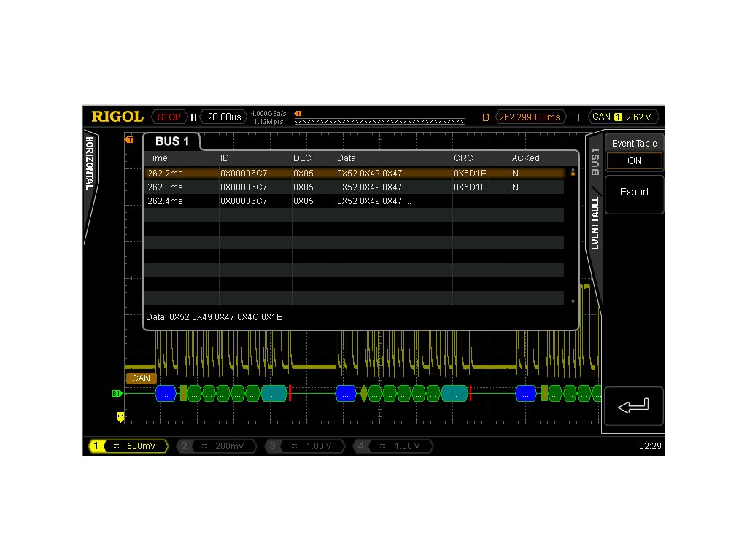Click the second blue decoded ID packet
The width and height of the screenshot is (747, 560).
(345, 393)
